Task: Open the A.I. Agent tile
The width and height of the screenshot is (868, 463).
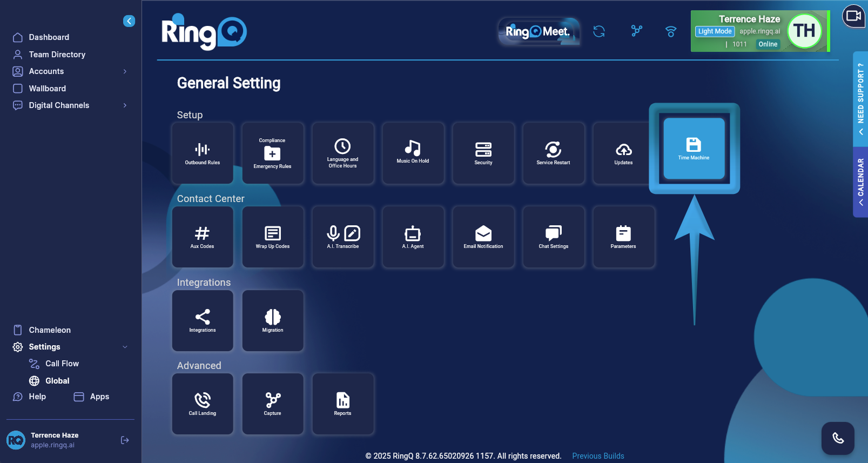Action: (413, 237)
